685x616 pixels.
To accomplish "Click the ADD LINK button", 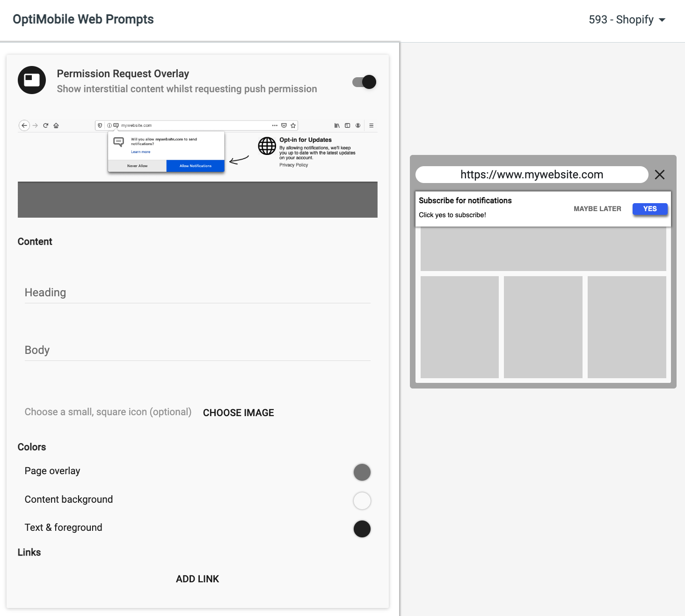I will pos(197,579).
